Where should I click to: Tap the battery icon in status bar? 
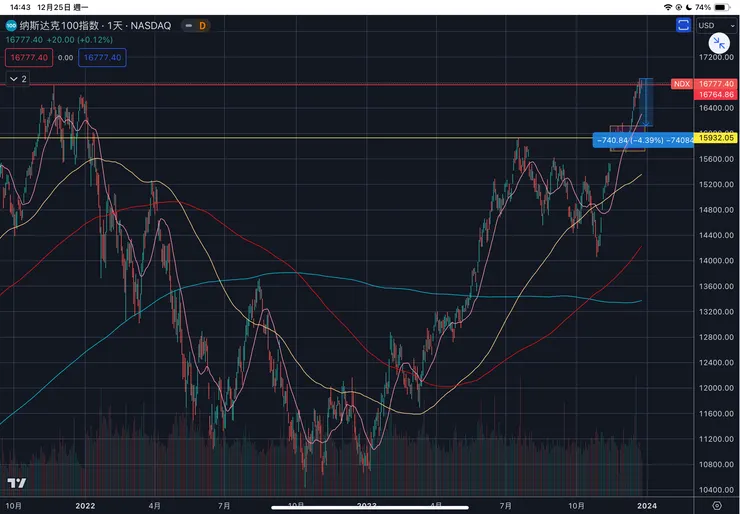pos(722,7)
